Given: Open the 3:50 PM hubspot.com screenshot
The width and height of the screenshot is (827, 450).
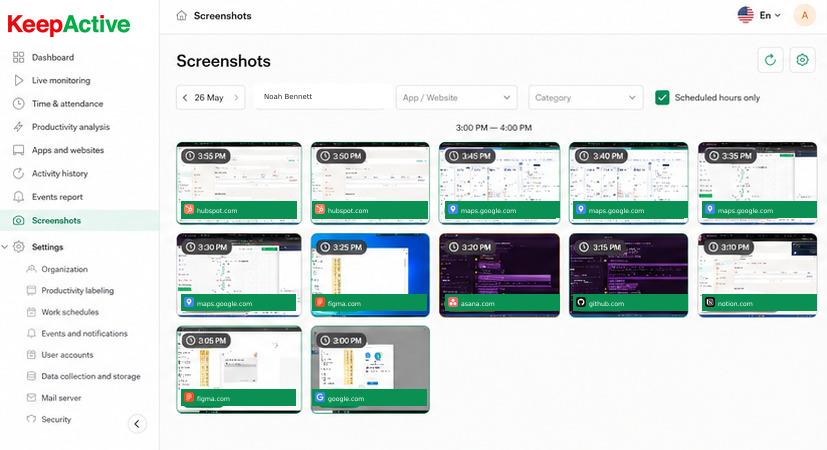Looking at the screenshot, I should tap(370, 183).
